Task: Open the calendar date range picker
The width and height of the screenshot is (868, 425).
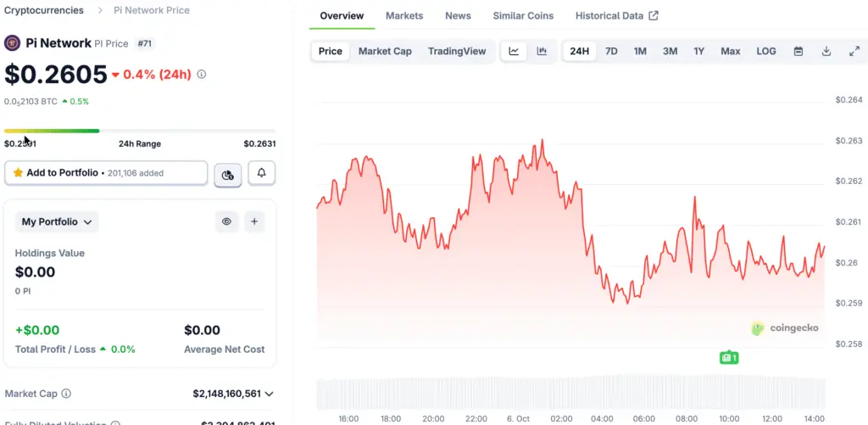Action: [x=798, y=51]
